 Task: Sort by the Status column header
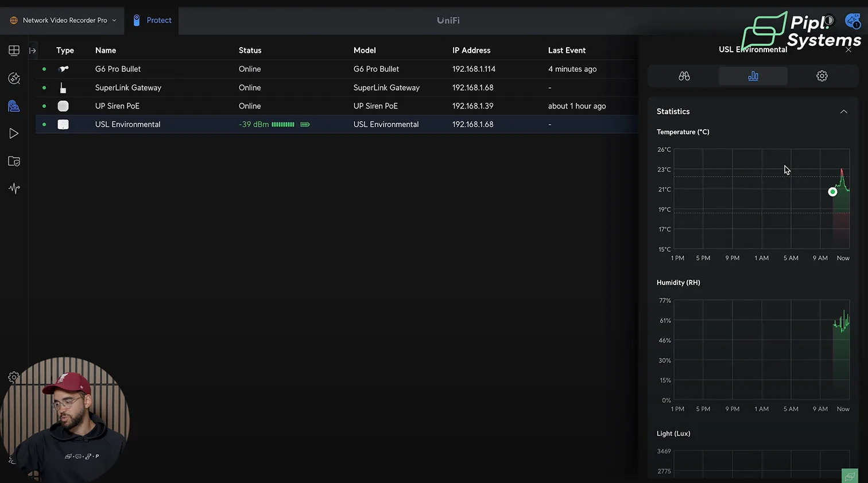point(250,50)
